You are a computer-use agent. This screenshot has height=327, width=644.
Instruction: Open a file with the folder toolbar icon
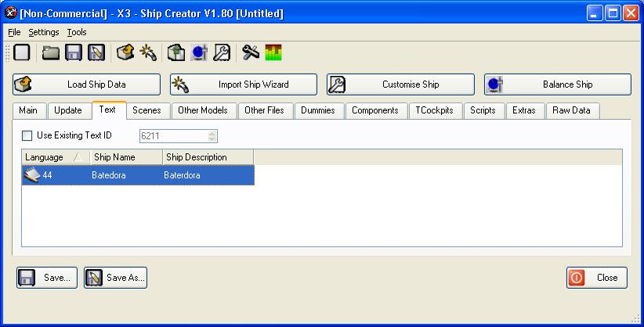(51, 52)
